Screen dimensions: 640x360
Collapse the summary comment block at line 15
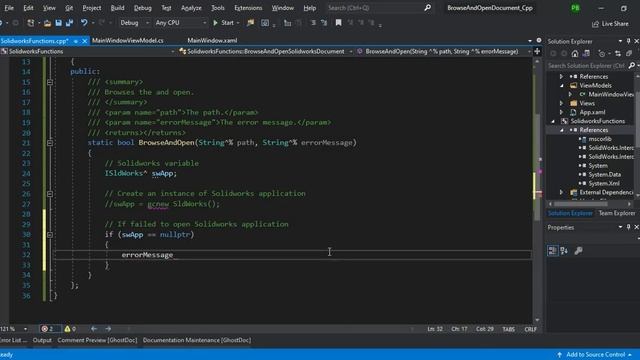50,82
